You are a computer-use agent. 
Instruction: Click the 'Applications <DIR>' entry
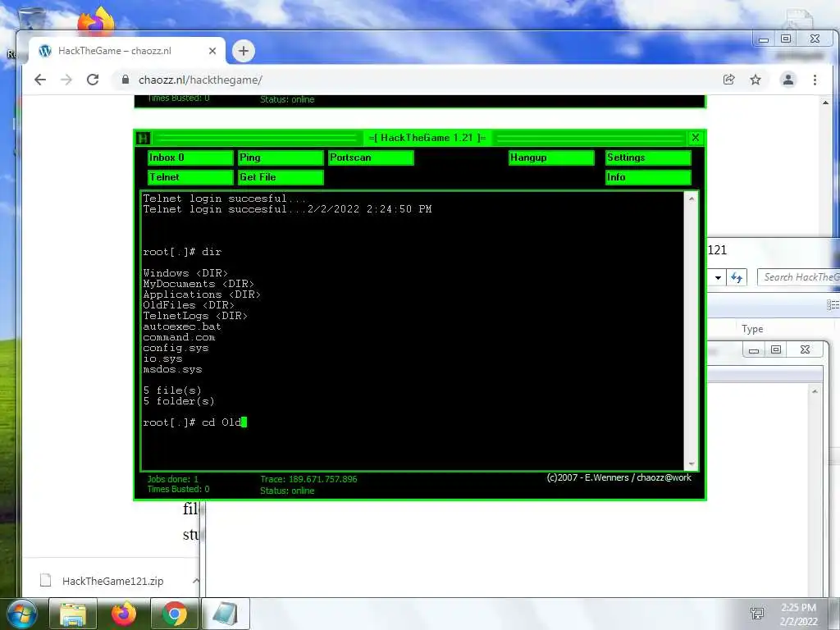point(202,294)
